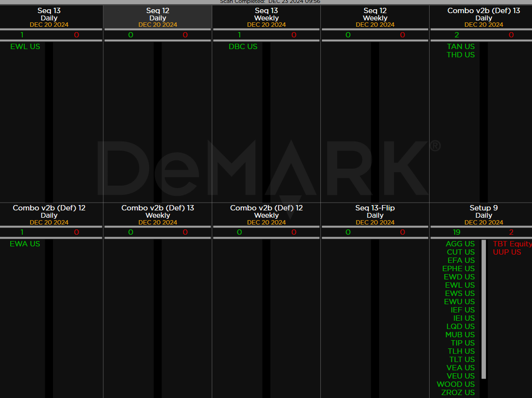Click red count 2 under Setup 9 Daily
The height and width of the screenshot is (398, 532).
[511, 232]
